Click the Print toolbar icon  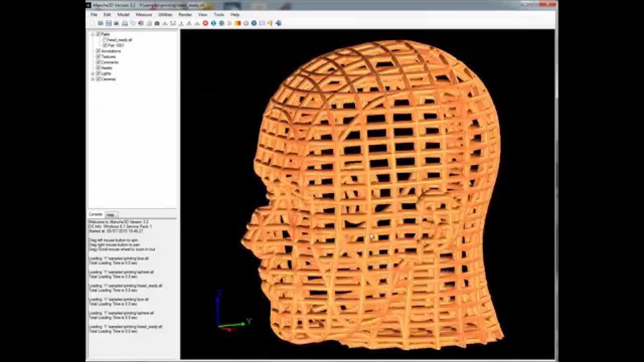[x=125, y=23]
